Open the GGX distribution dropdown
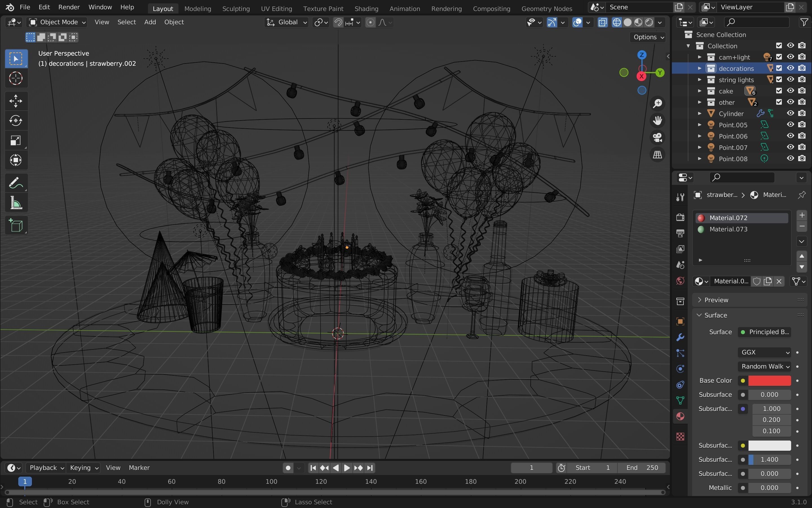 [764, 352]
